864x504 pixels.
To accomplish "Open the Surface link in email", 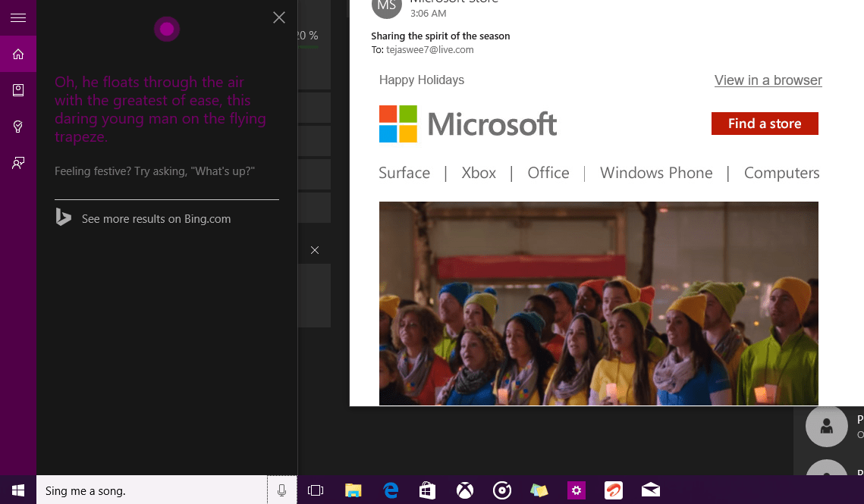I will [x=404, y=173].
